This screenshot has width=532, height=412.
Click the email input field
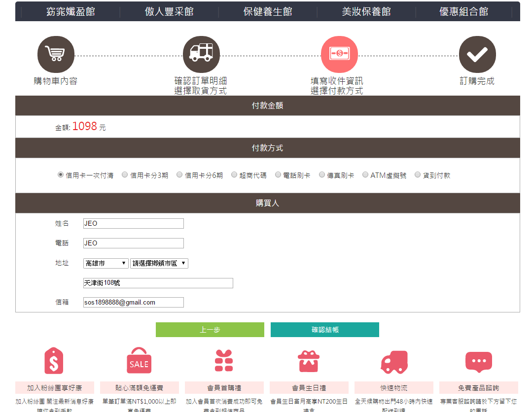133,303
